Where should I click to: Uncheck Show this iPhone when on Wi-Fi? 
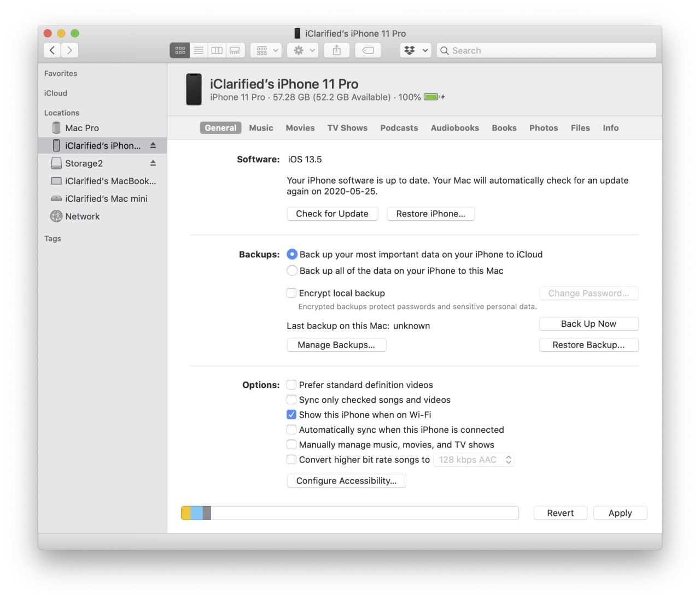[x=292, y=415]
